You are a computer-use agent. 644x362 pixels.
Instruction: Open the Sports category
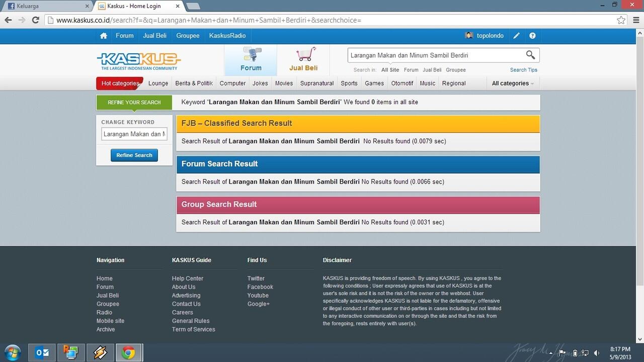(349, 83)
